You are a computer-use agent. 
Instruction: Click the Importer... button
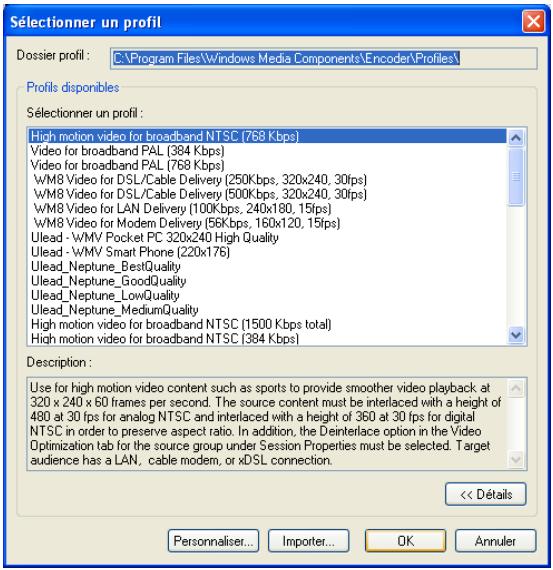308,541
